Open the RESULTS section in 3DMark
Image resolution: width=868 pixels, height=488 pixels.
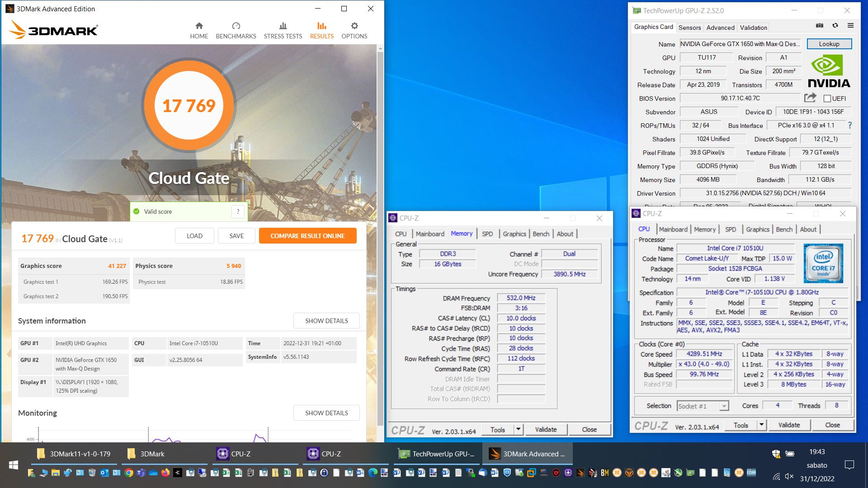click(x=322, y=31)
